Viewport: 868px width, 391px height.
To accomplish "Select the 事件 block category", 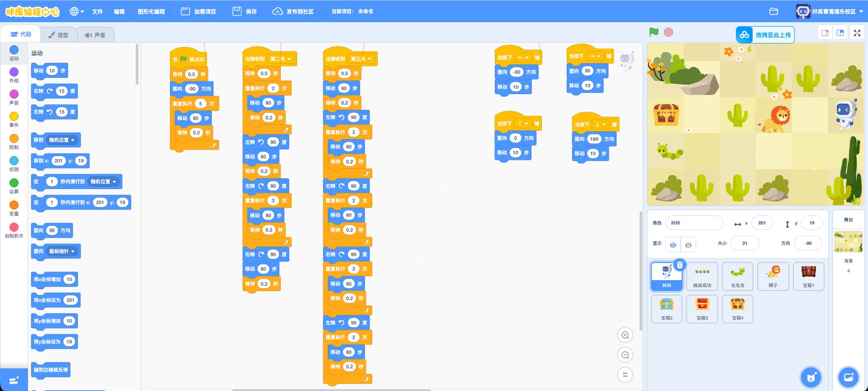I will (14, 119).
